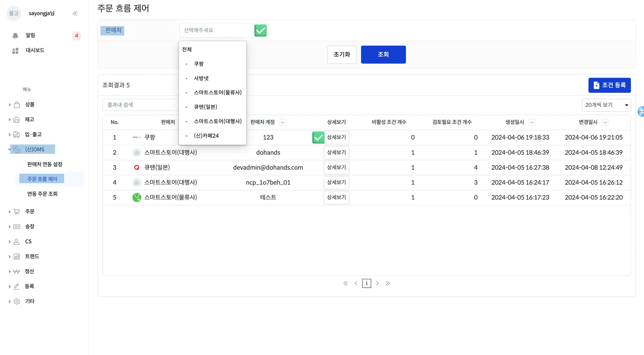Click green checkmark in seller dropdown field

point(260,31)
